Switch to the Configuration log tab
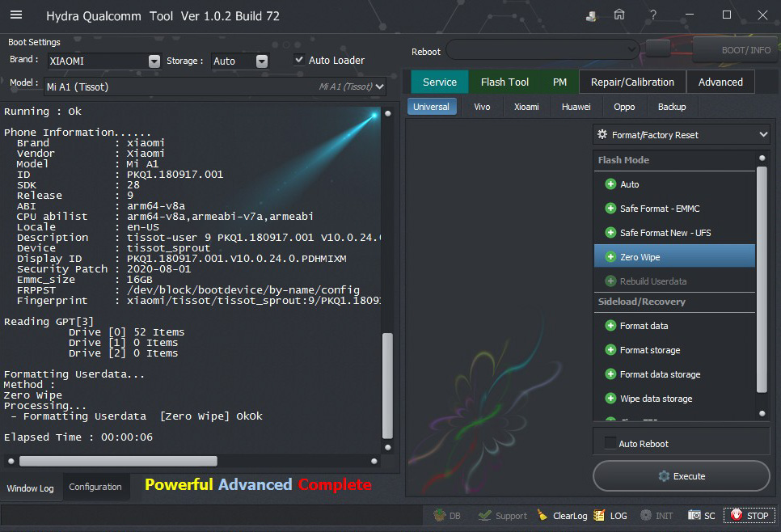Image resolution: width=781 pixels, height=532 pixels. click(x=95, y=487)
